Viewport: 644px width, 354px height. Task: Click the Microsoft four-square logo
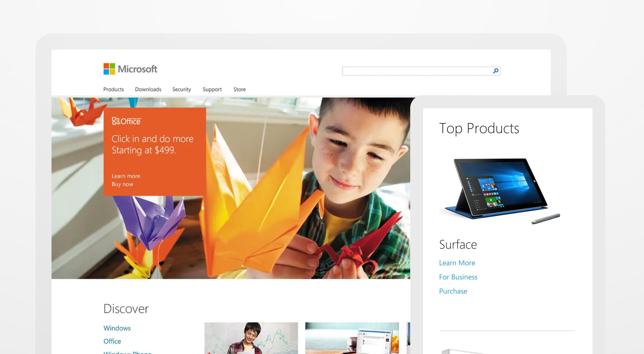pos(109,69)
